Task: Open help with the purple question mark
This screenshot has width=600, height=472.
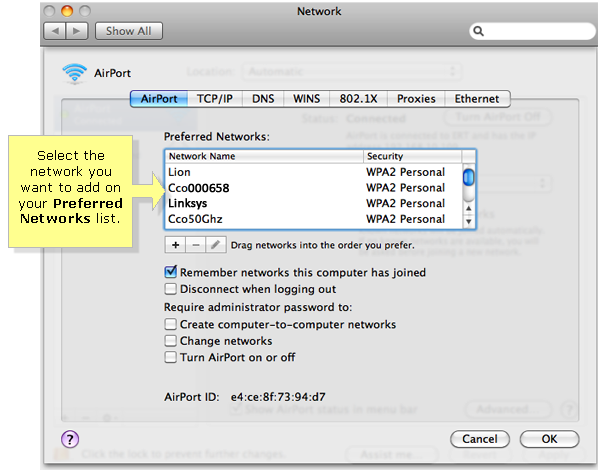Action: tap(70, 439)
